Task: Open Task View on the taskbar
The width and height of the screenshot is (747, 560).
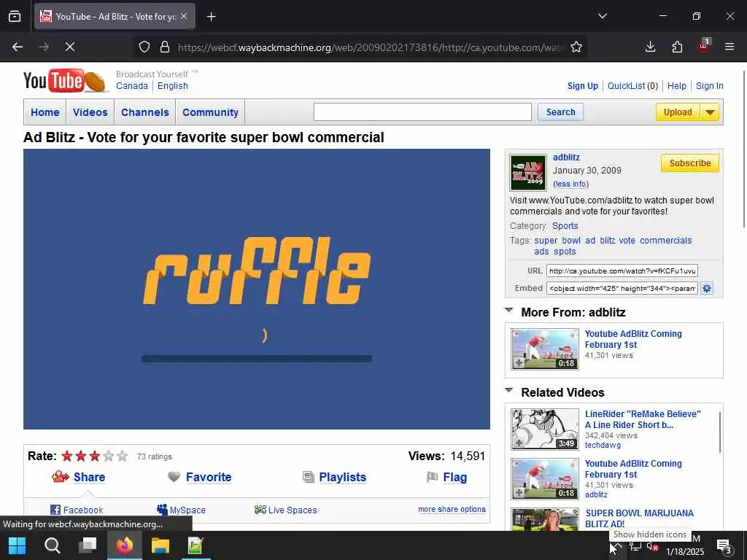Action: (88, 545)
